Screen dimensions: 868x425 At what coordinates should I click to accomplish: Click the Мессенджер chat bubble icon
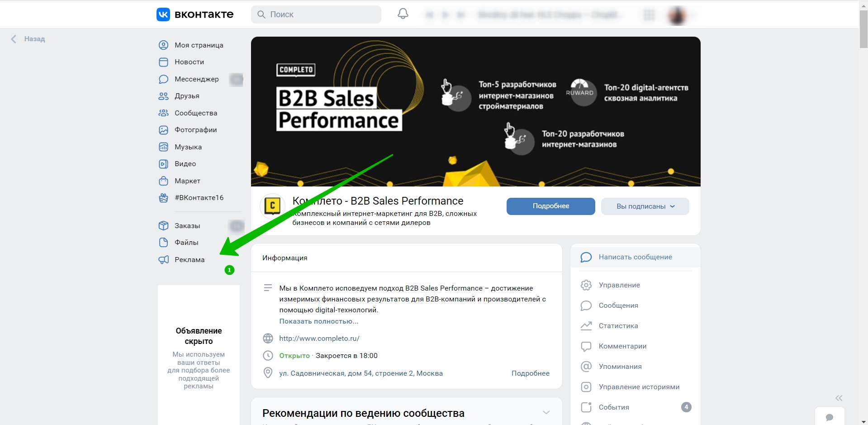point(163,79)
